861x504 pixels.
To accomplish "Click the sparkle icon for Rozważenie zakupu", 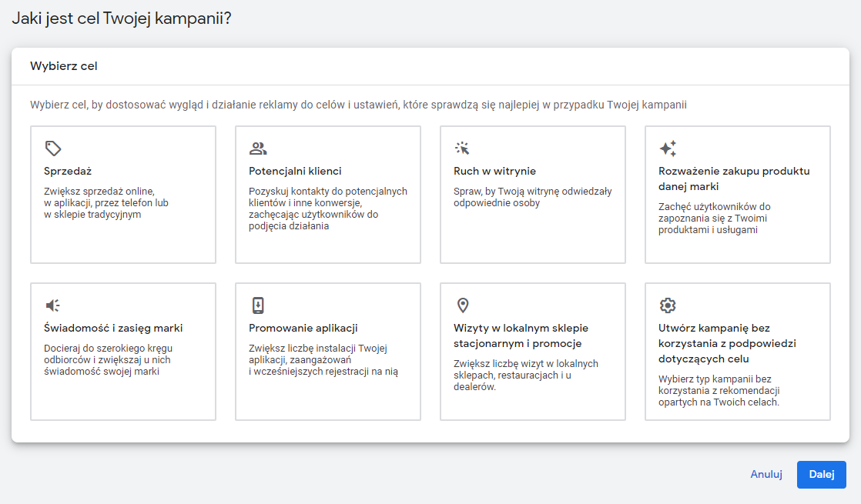I will (x=668, y=149).
